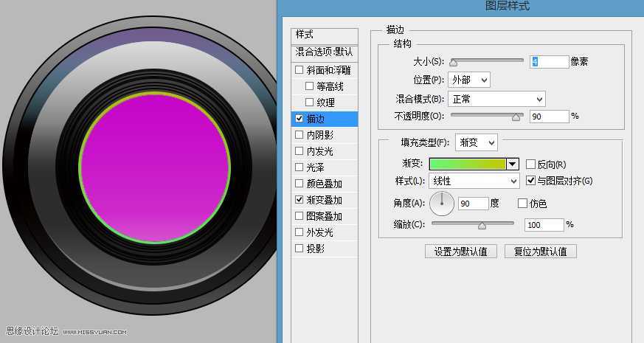The image size is (644, 343).
Task: Toggle the 描边 checkbox off
Action: (x=299, y=119)
